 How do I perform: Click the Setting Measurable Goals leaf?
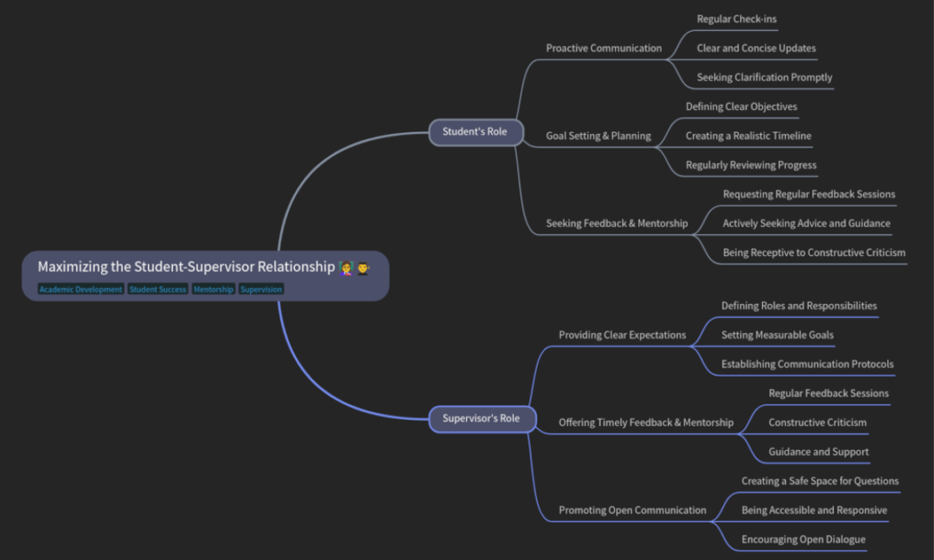tap(777, 334)
